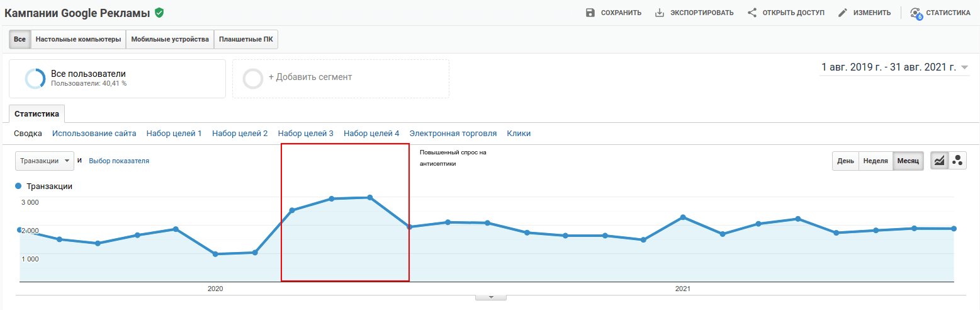
Task: Click the highest peak data point on chart
Action: (x=370, y=198)
